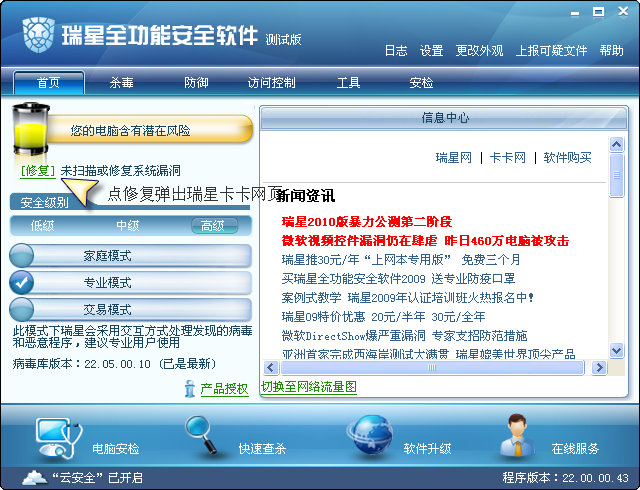640x490 pixels.
Task: Select 家庭模式 radio option
Action: (x=21, y=255)
